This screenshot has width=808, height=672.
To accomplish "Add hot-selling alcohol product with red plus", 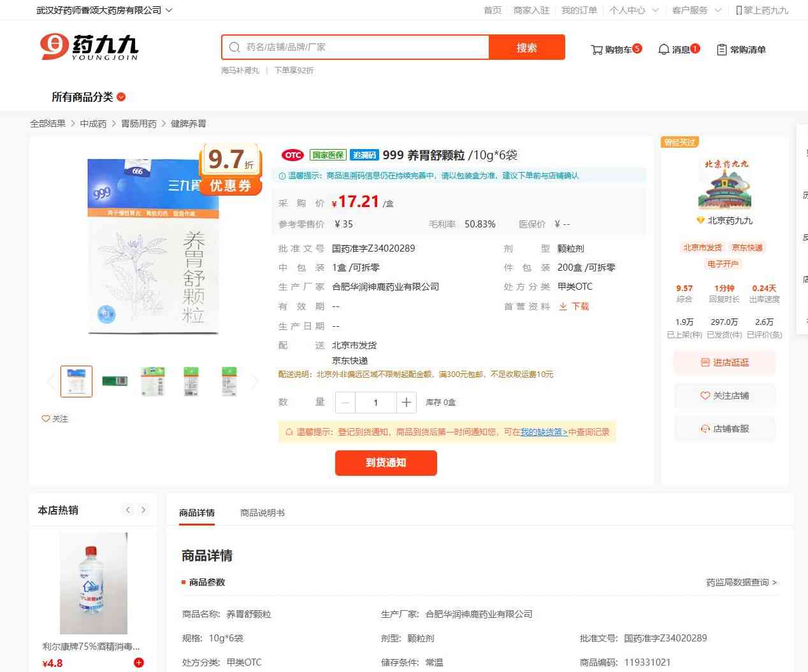I will click(x=139, y=663).
